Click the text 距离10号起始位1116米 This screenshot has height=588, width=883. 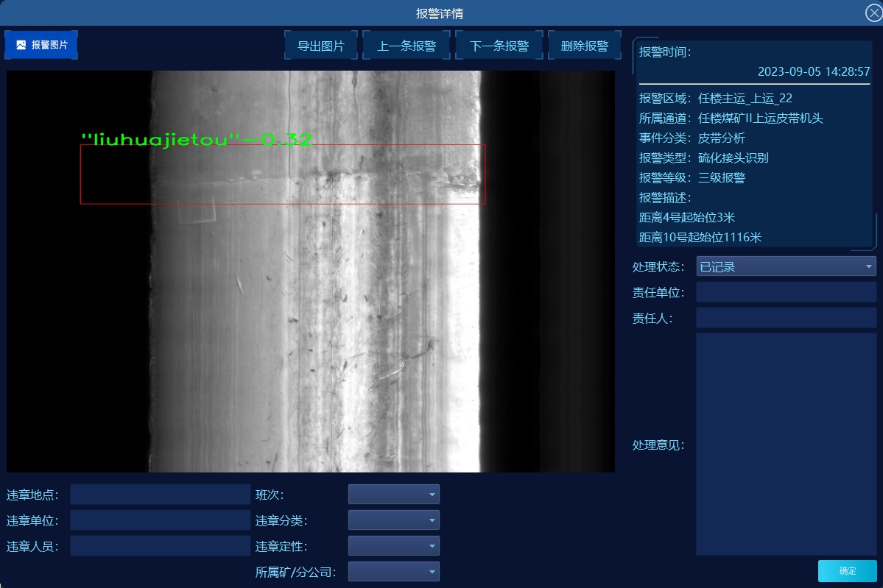700,237
